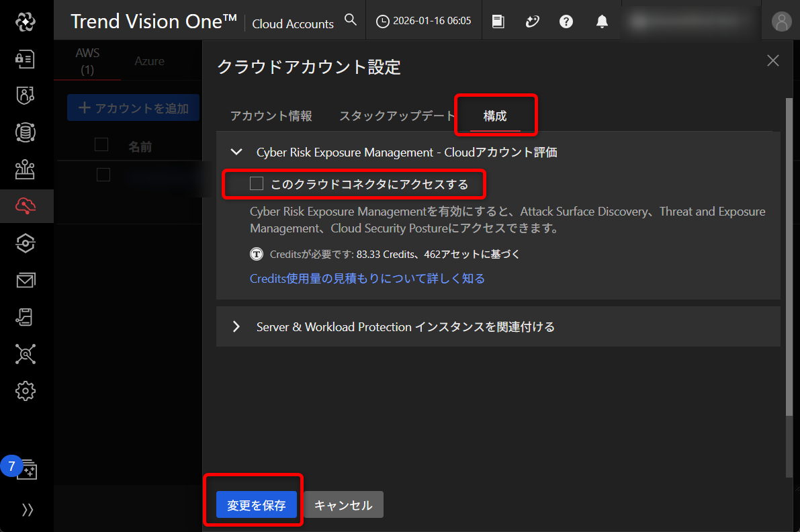Click the link/connection icon in the header

(532, 21)
